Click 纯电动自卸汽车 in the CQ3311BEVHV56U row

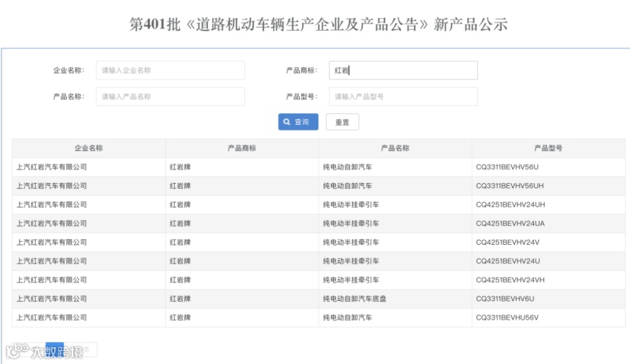pyautogui.click(x=347, y=167)
